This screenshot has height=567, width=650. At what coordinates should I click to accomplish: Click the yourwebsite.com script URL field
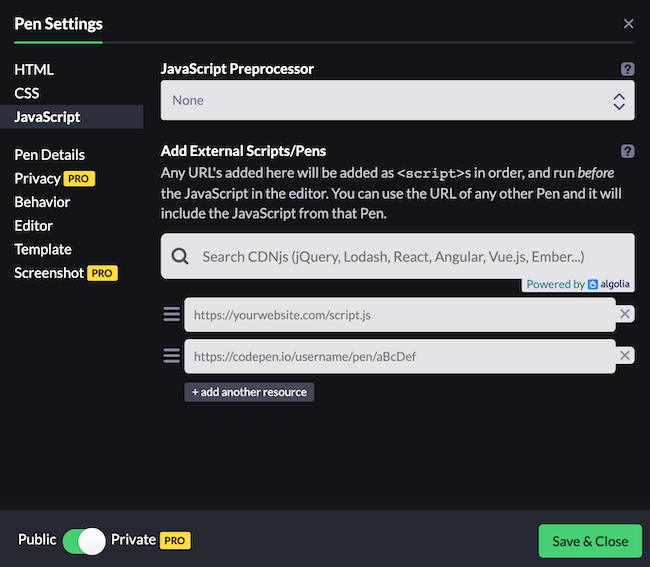click(x=398, y=314)
